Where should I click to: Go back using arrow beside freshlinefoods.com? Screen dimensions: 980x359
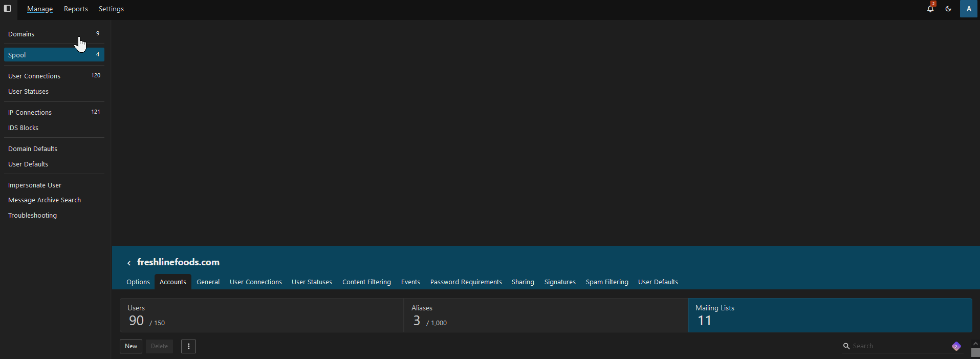point(129,263)
